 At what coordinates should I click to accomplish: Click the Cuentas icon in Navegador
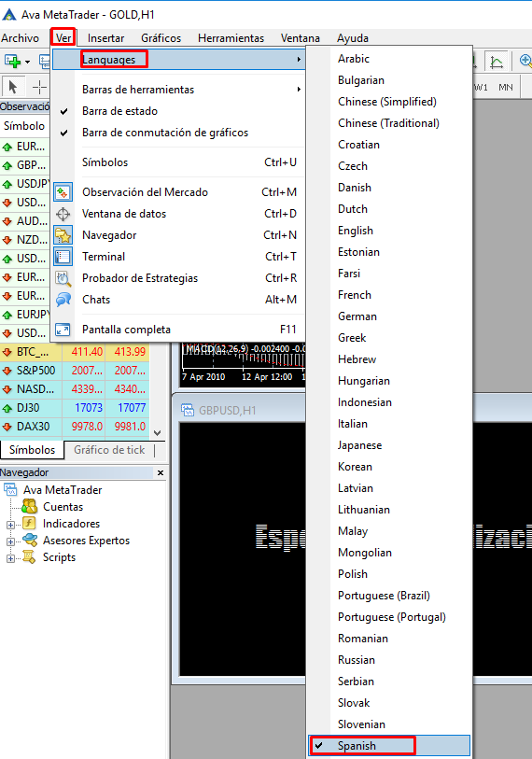[x=30, y=507]
